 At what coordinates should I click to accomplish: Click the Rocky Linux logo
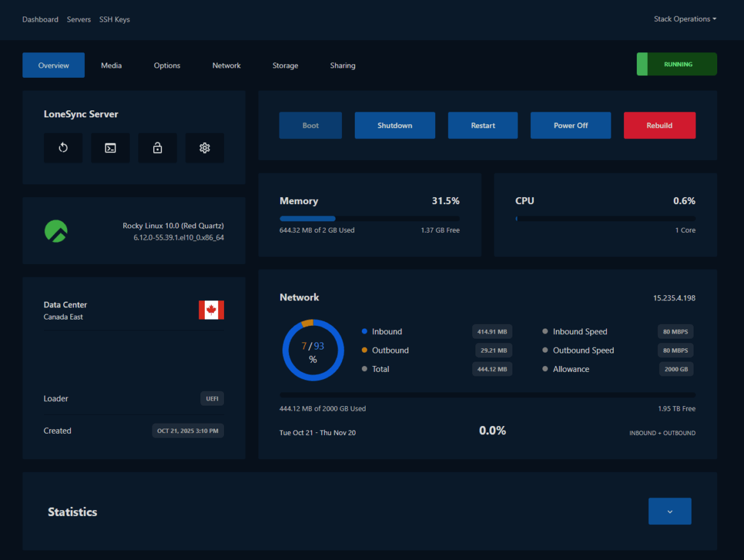click(56, 231)
